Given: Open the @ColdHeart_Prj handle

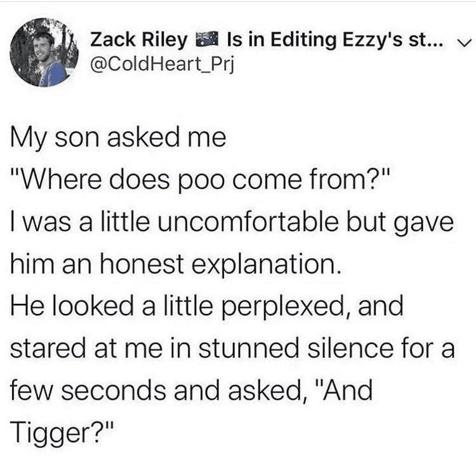Looking at the screenshot, I should pos(162,64).
